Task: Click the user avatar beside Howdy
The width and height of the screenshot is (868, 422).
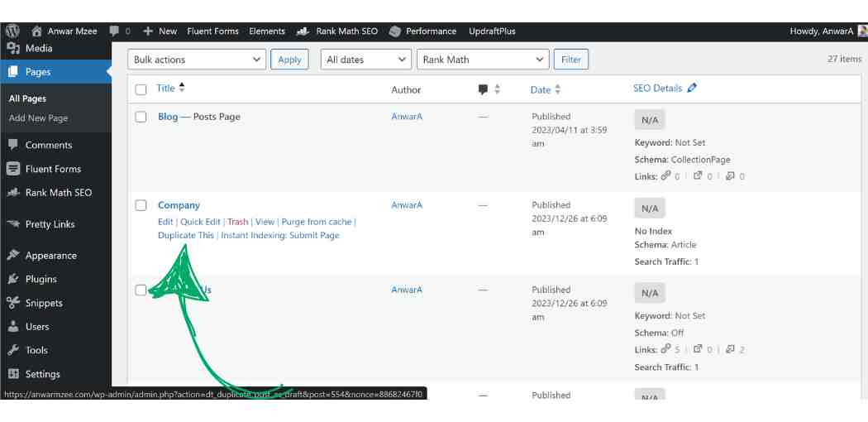Action: tap(862, 31)
